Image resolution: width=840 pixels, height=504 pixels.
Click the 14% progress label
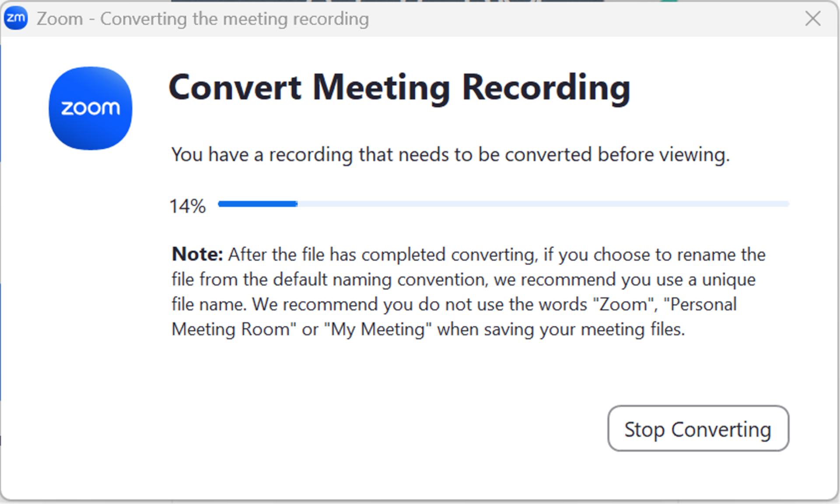pos(188,206)
